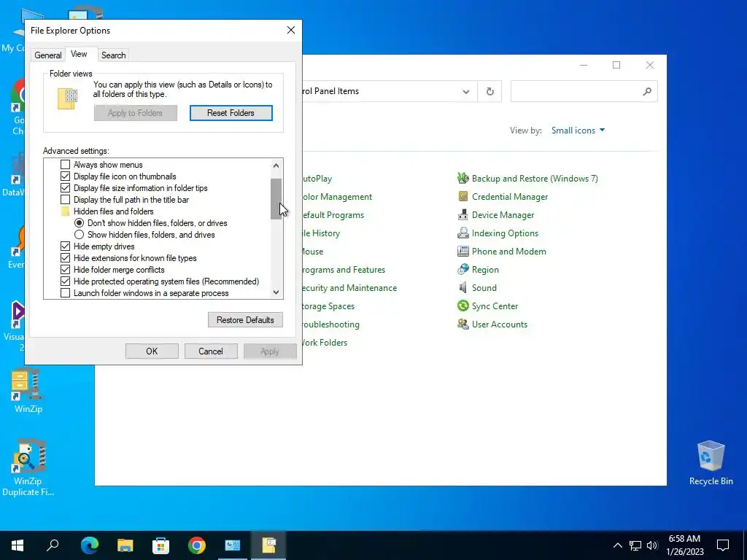
Task: Click the Reset Folders button
Action: pyautogui.click(x=231, y=113)
